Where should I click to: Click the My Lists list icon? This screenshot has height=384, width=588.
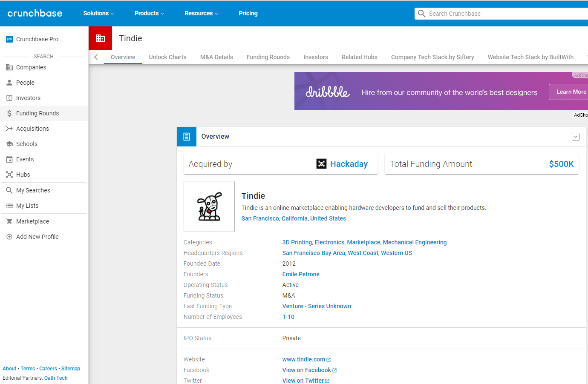[x=9, y=206]
